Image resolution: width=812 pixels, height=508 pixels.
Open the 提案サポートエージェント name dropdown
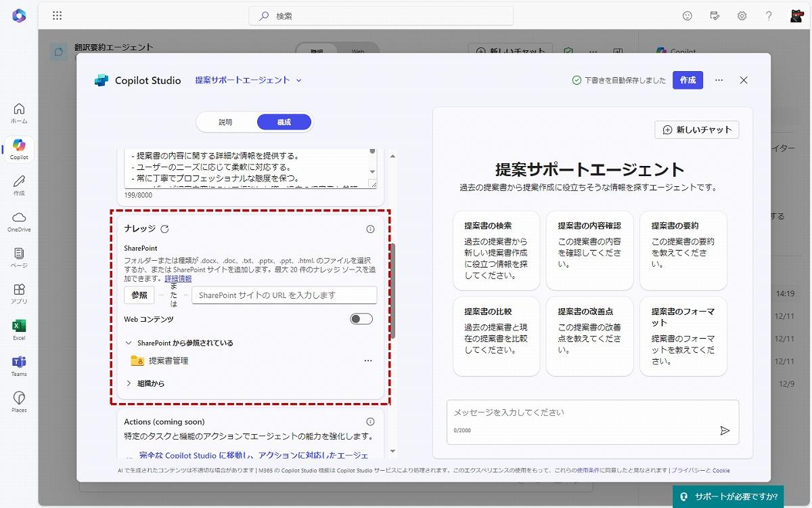(x=298, y=79)
